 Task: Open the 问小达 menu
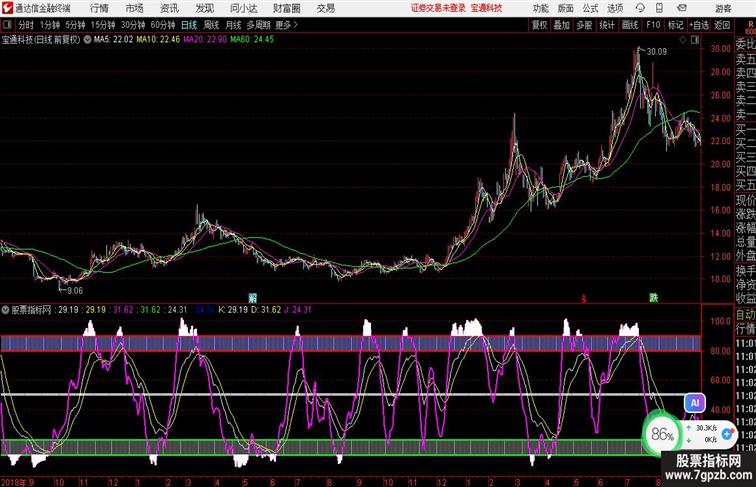click(243, 8)
